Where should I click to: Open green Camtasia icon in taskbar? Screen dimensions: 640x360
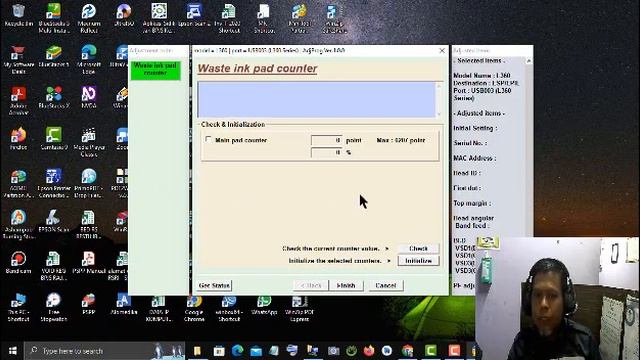[x=431, y=351]
